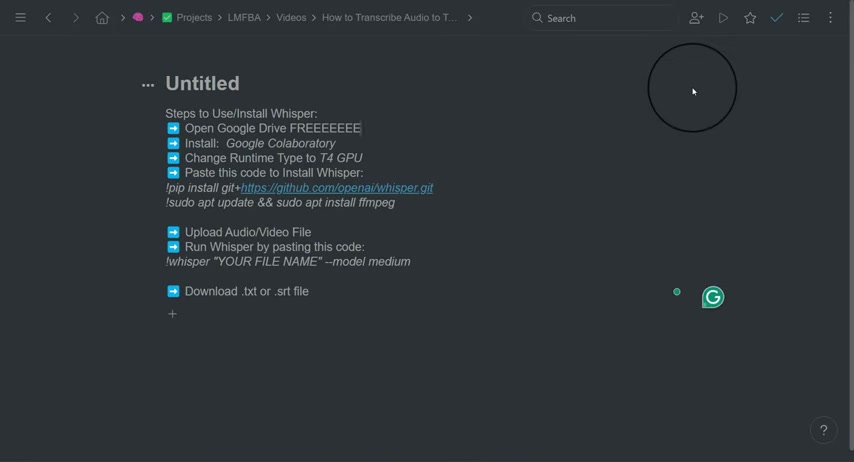This screenshot has width=854, height=462.
Task: Open the Videos breadcrumb
Action: tap(291, 17)
